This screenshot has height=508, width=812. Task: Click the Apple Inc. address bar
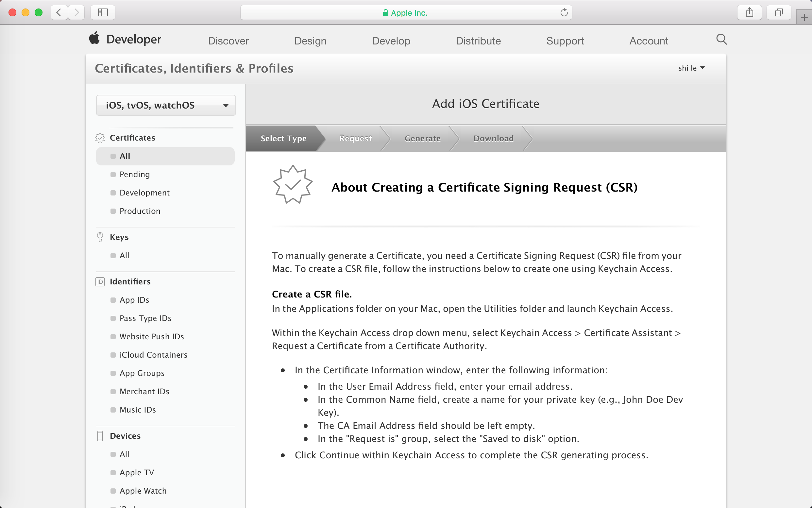click(406, 13)
